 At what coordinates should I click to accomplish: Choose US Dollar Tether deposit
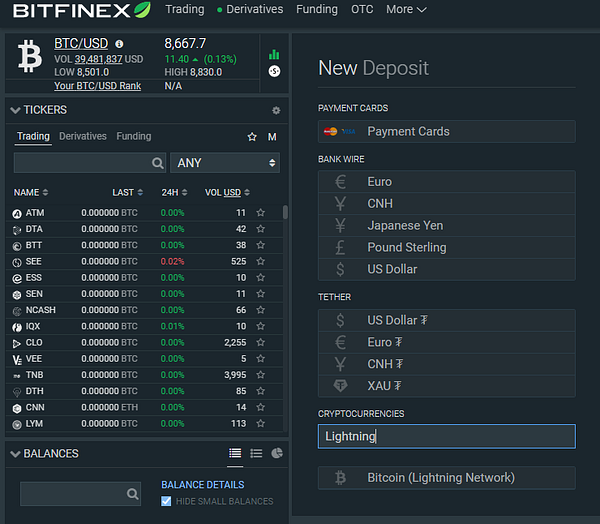[447, 320]
